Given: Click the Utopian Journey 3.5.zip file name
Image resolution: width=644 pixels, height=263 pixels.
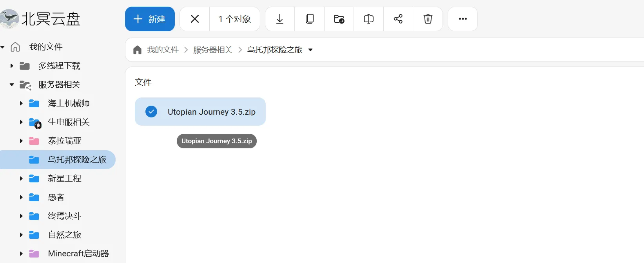Looking at the screenshot, I should point(212,112).
